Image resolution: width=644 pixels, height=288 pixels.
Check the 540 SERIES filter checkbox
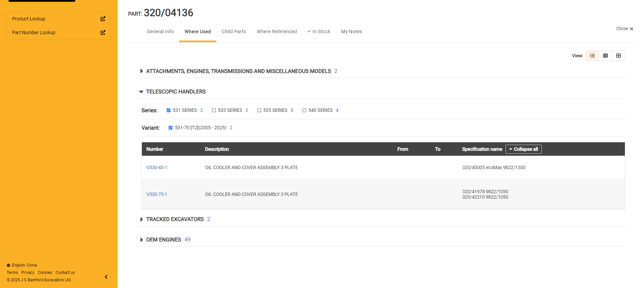coord(304,111)
